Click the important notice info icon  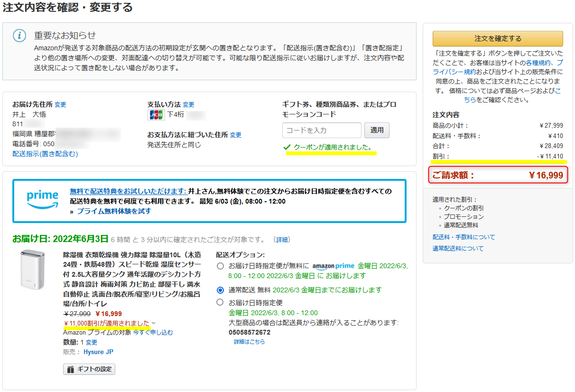click(x=19, y=36)
